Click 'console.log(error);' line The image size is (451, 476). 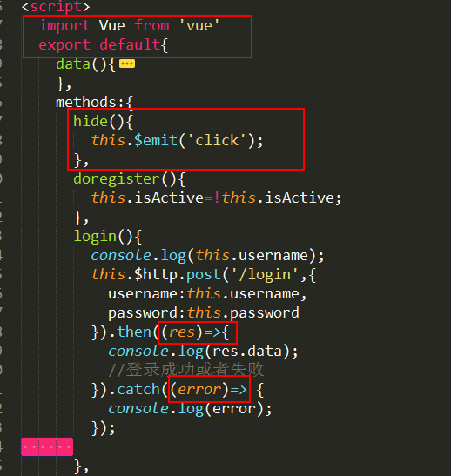click(x=190, y=409)
